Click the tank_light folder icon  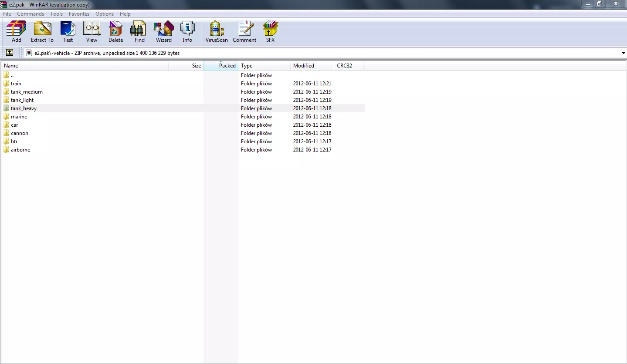click(7, 100)
